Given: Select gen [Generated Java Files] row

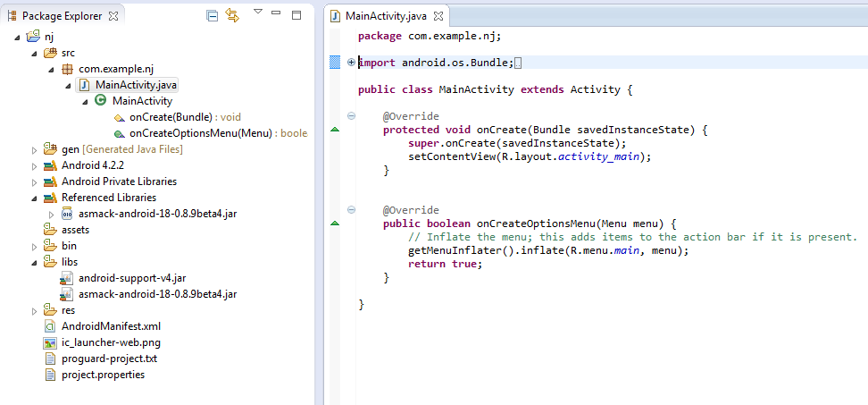Looking at the screenshot, I should pyautogui.click(x=122, y=149).
